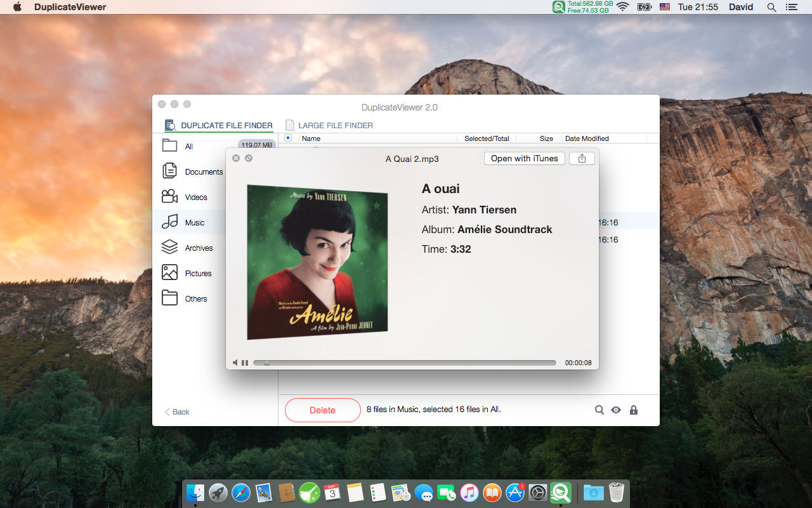
Task: Click the 119.07 MB size badge
Action: coord(257,145)
